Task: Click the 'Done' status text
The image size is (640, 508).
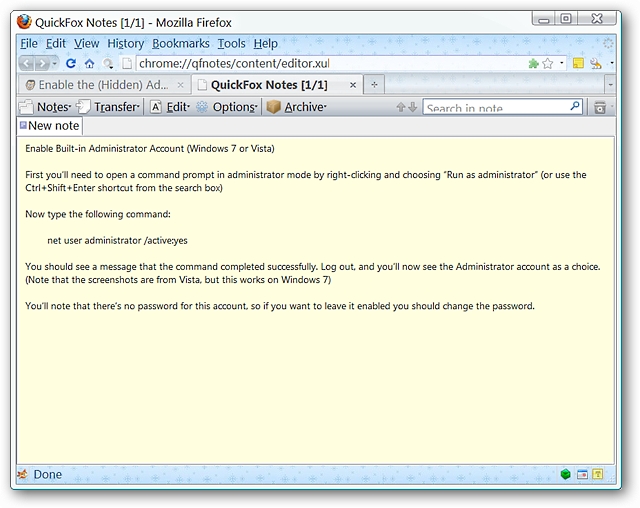Action: tap(48, 475)
